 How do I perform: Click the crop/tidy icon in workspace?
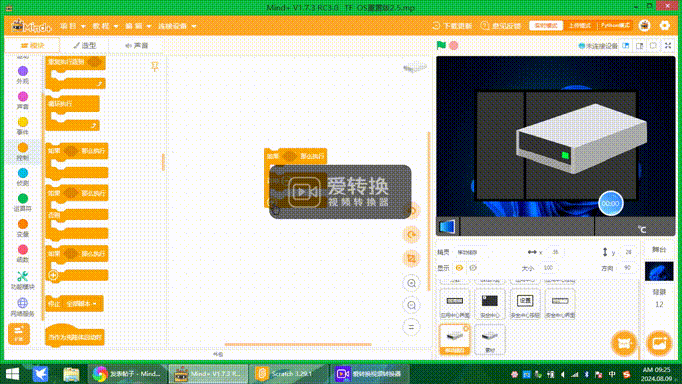(411, 259)
